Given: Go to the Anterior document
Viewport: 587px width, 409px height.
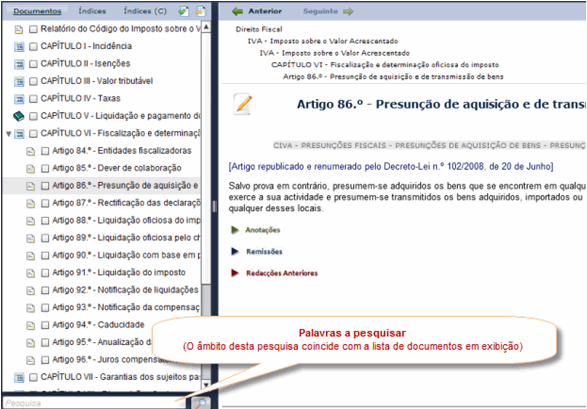Looking at the screenshot, I should [265, 12].
